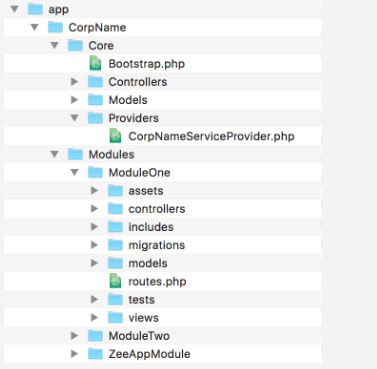Collapse the Modules folder
The height and width of the screenshot is (369, 377).
(55, 154)
